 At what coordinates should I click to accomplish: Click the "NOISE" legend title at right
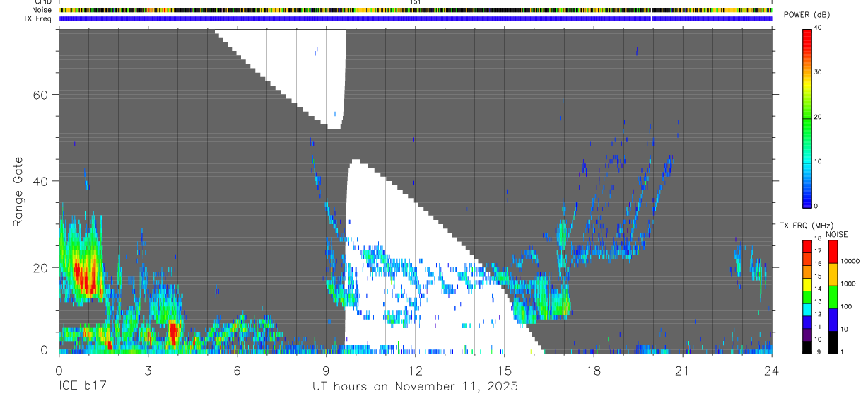(837, 234)
